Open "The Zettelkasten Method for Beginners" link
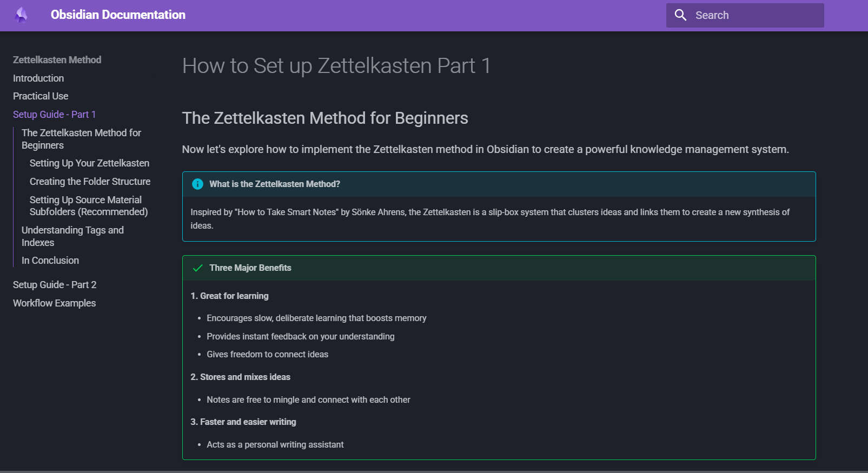The width and height of the screenshot is (868, 473). (x=82, y=138)
